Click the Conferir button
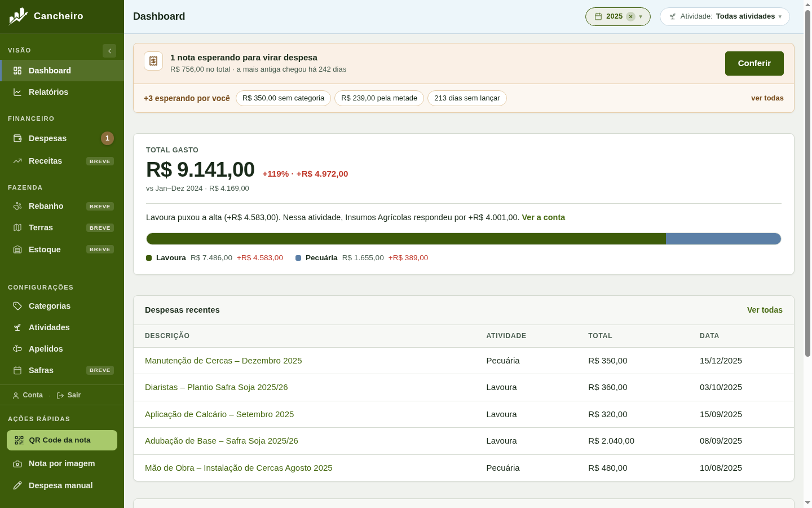Screen dimensions: 812x508 (754, 63)
